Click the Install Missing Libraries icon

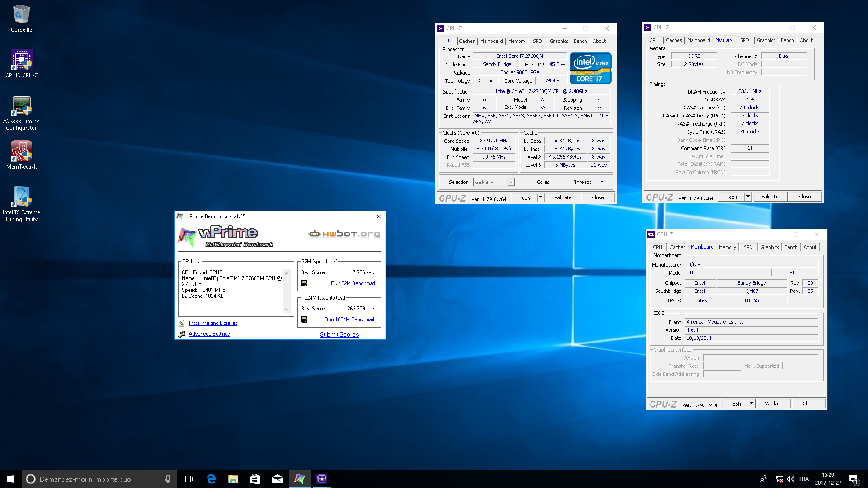[x=182, y=323]
